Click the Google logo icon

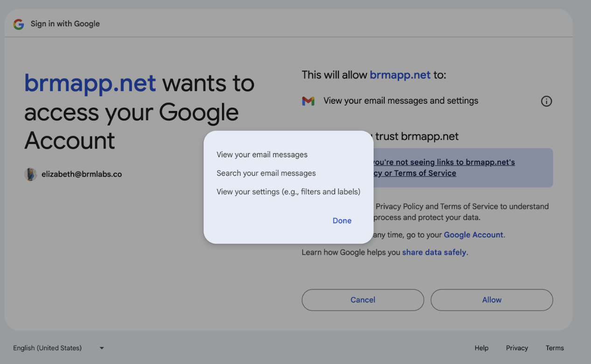[x=19, y=24]
